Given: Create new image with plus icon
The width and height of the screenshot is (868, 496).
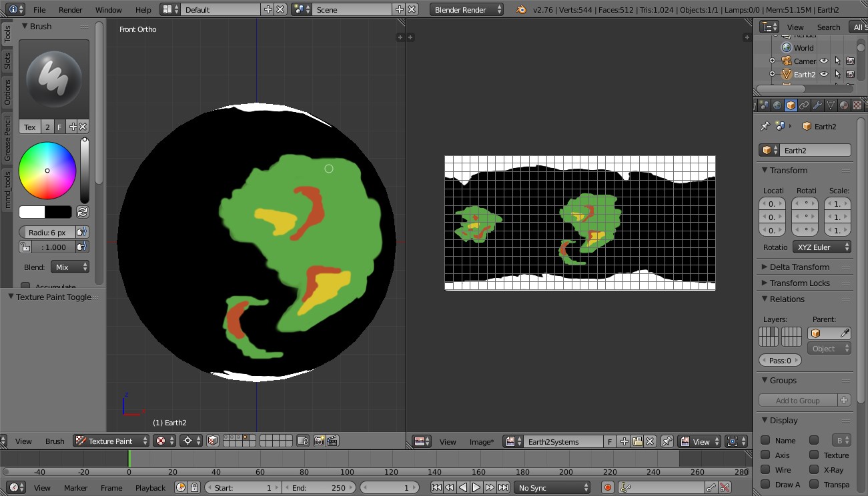Looking at the screenshot, I should (x=624, y=441).
